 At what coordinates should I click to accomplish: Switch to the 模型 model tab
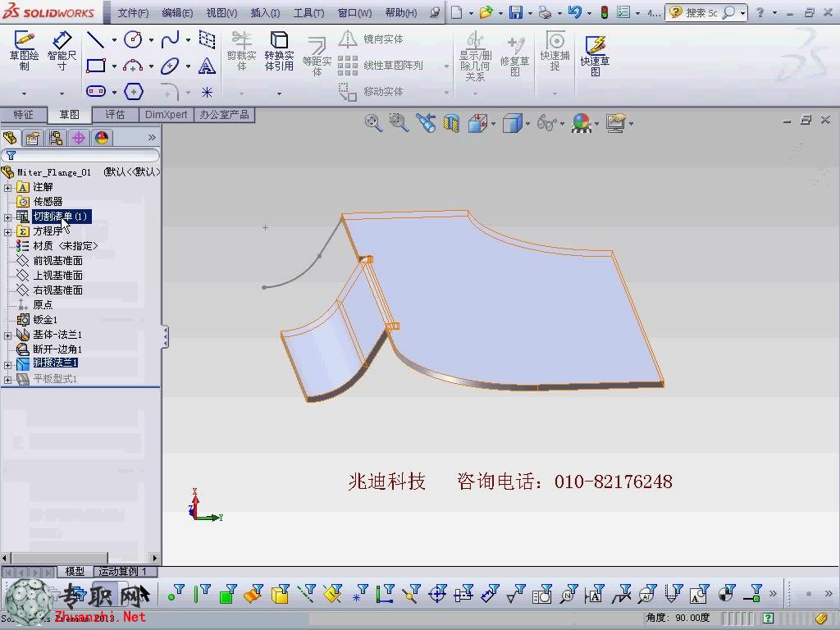75,572
